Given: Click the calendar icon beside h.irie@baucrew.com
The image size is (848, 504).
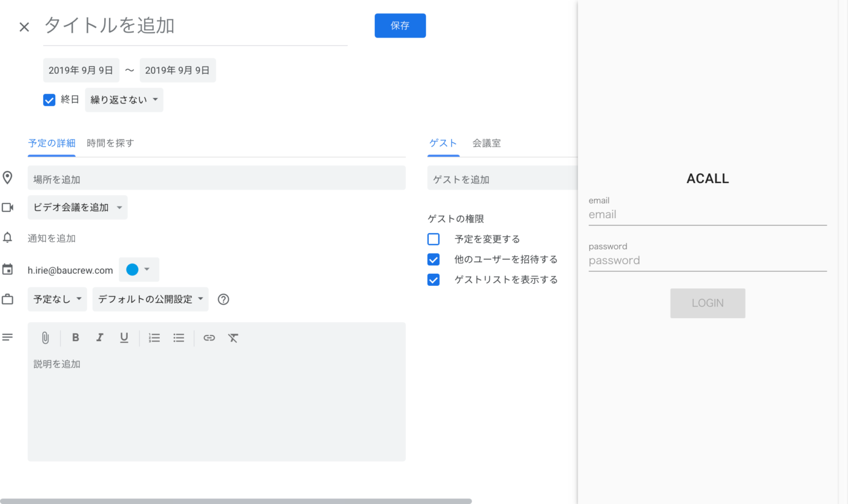Looking at the screenshot, I should pos(8,270).
